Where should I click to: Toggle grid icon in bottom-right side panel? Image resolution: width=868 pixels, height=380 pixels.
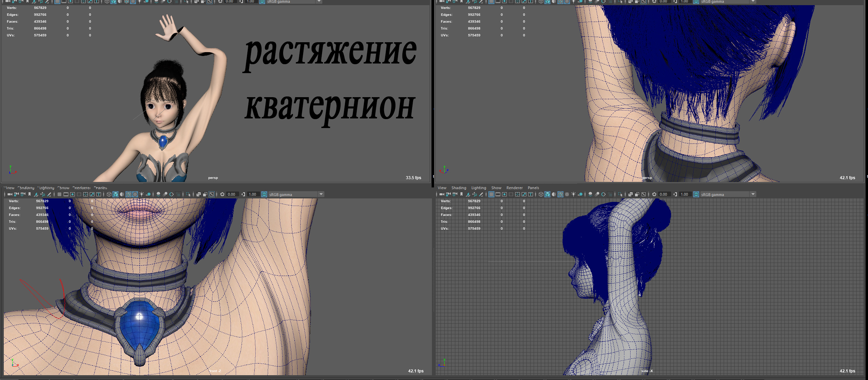(x=491, y=194)
